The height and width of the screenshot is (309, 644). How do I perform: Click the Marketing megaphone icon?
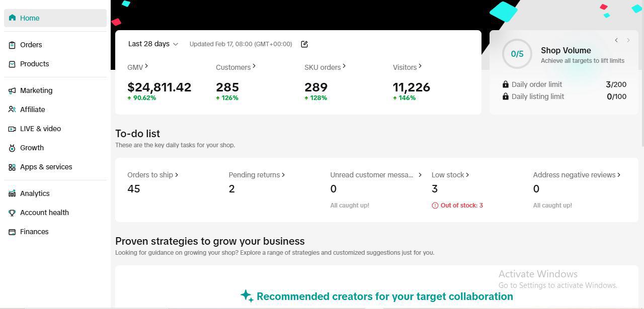[12, 90]
